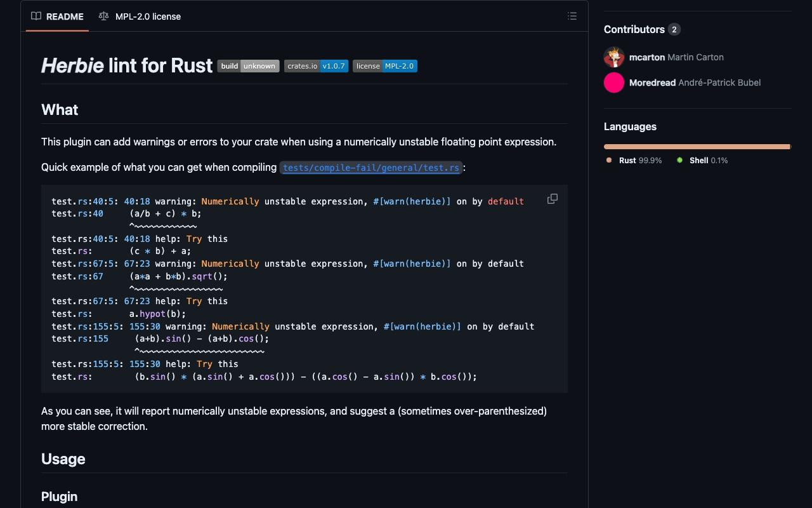Click the license MPL-2.0 badge
Viewport: 812px width, 508px height.
(x=385, y=66)
